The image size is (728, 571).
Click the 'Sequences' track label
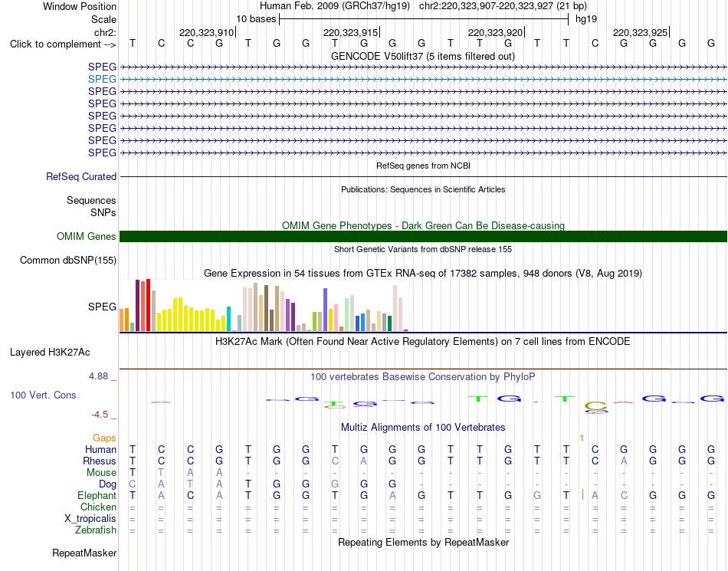click(x=91, y=200)
